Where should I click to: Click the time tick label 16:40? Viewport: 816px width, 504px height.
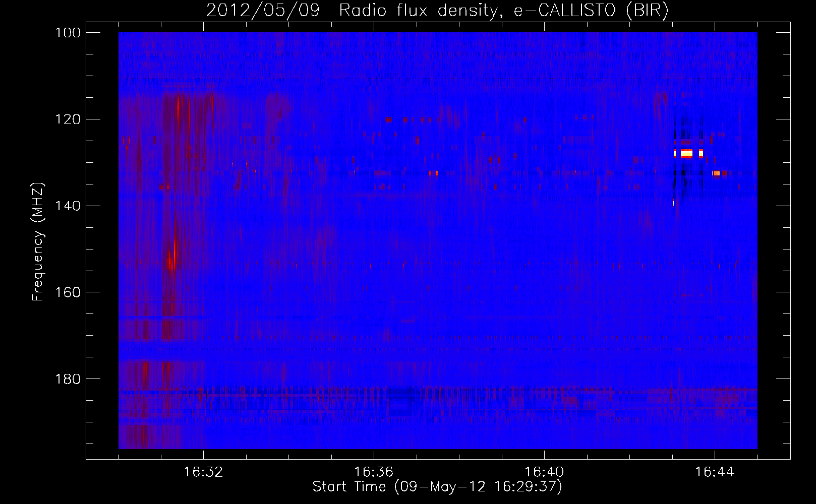544,472
